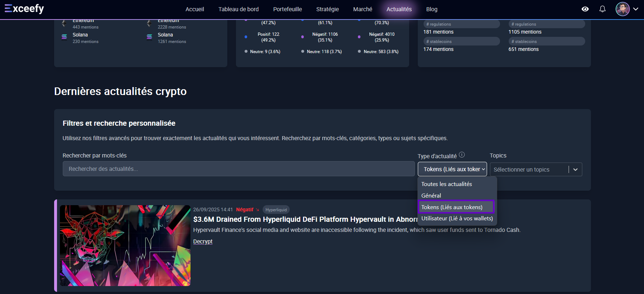The width and height of the screenshot is (644, 294).
Task: Expand the profile menu chevron
Action: tap(636, 9)
